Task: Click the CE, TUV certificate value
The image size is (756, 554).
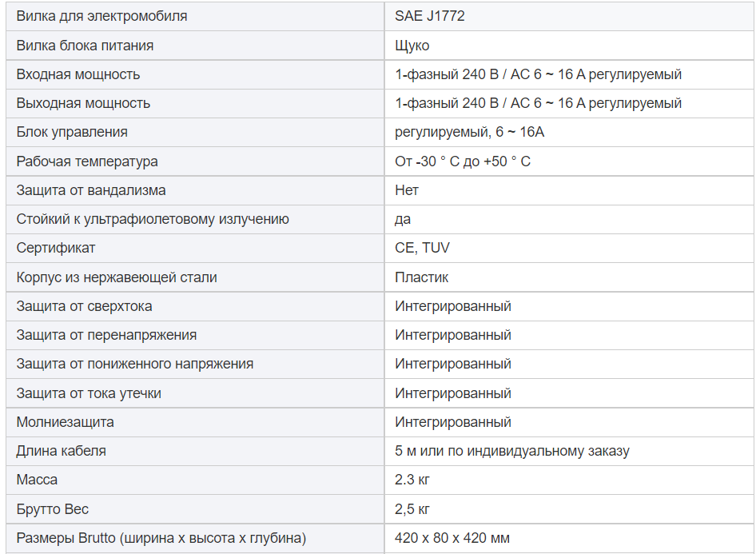Action: tap(422, 248)
